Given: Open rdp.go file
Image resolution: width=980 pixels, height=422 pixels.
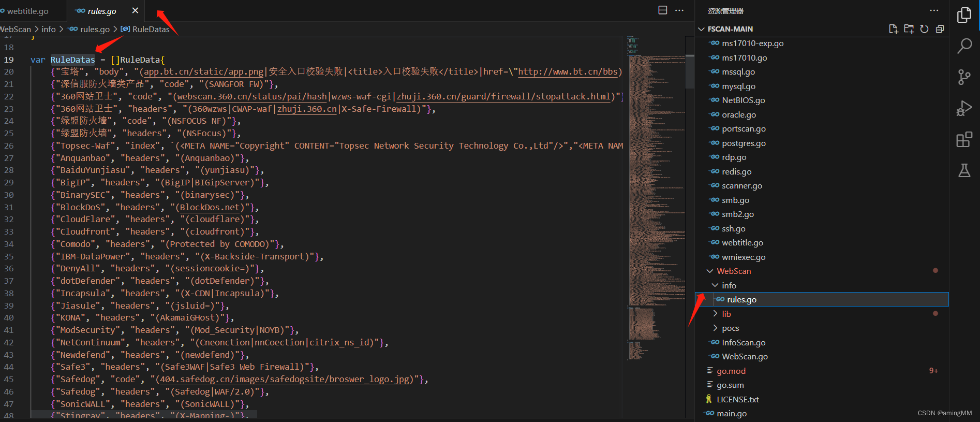Looking at the screenshot, I should pos(734,157).
